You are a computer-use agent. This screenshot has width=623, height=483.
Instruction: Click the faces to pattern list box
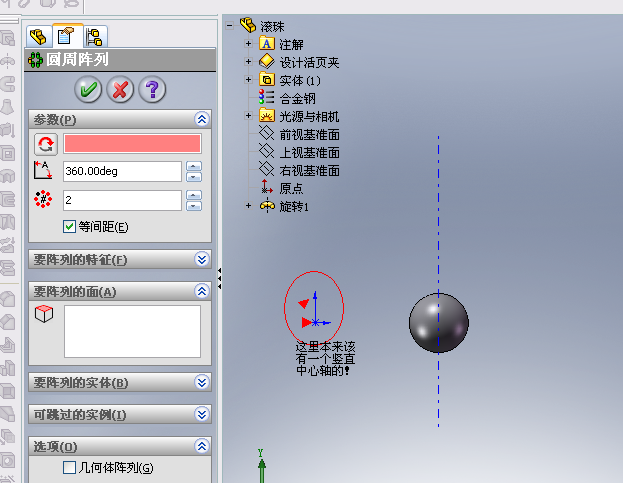132,331
